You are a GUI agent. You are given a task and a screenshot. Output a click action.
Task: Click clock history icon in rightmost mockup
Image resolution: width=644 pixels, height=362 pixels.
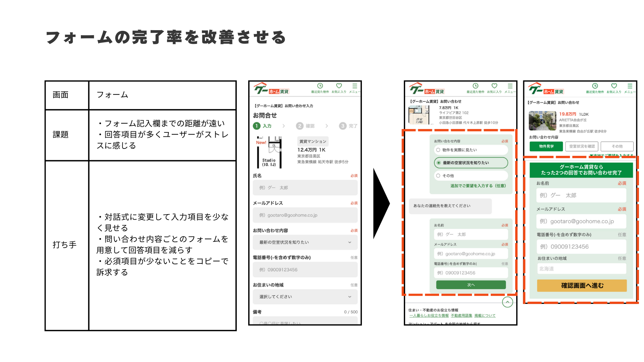click(x=595, y=86)
